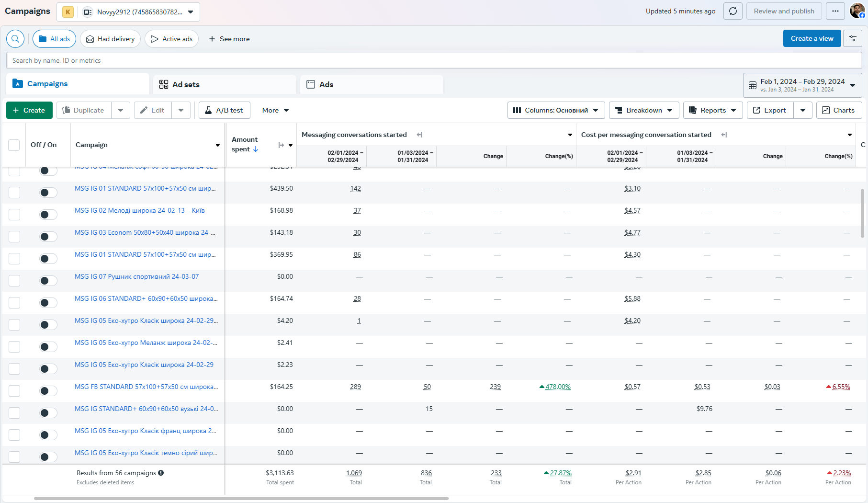868x503 pixels.
Task: Click the Export arrow icon
Action: (x=756, y=110)
